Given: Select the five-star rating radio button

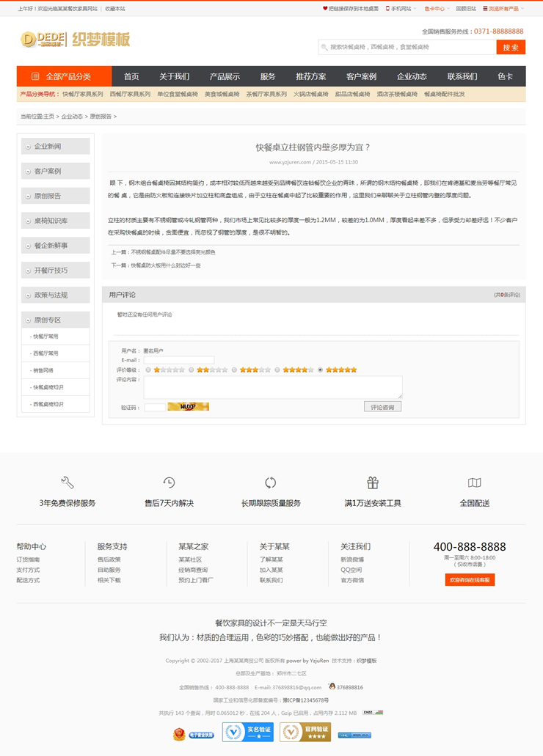Looking at the screenshot, I should tap(321, 370).
